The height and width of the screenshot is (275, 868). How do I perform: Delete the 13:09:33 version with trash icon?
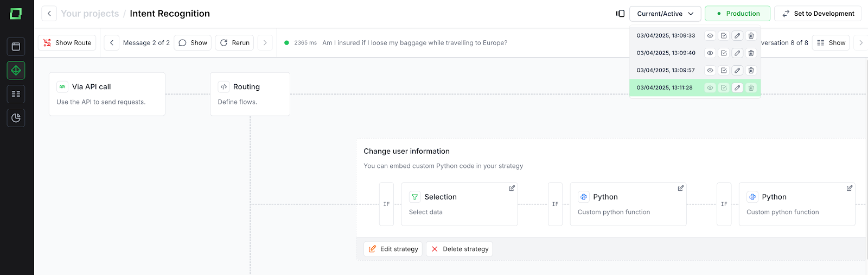tap(751, 36)
